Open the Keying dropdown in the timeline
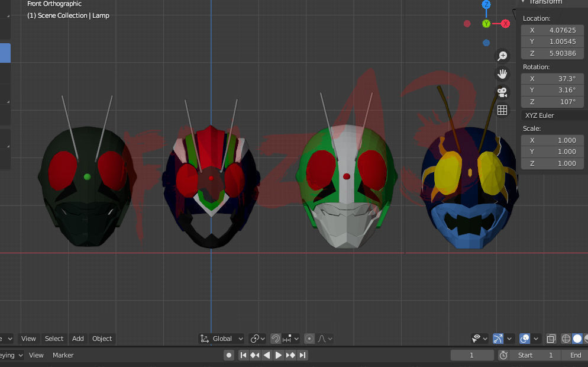 pos(11,355)
